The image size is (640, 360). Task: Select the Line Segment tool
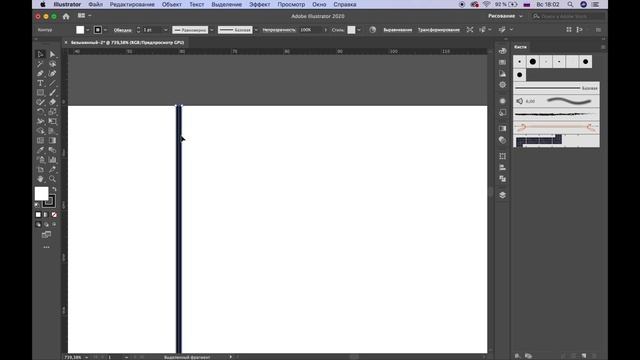point(52,83)
